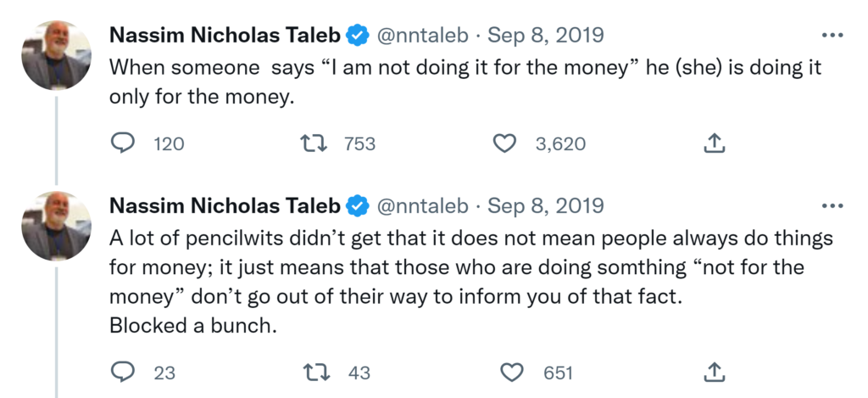This screenshot has height=398, width=868.
Task: Open more options on the first tweet
Action: 833,36
